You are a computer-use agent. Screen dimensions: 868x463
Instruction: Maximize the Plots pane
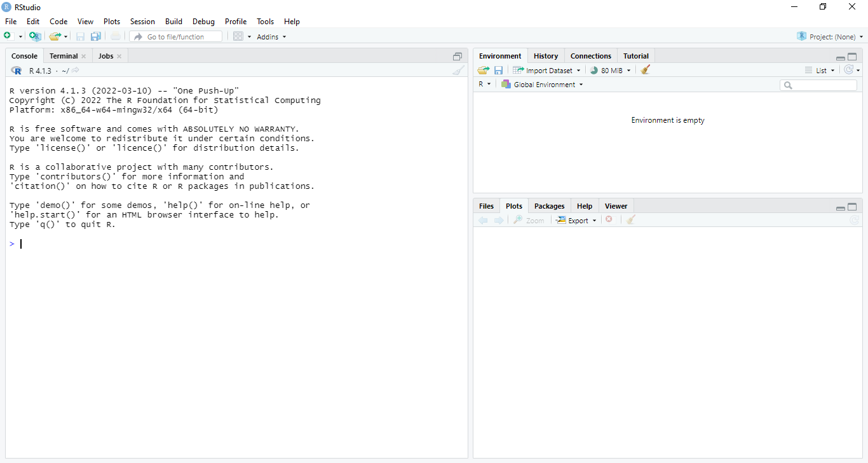pos(852,207)
